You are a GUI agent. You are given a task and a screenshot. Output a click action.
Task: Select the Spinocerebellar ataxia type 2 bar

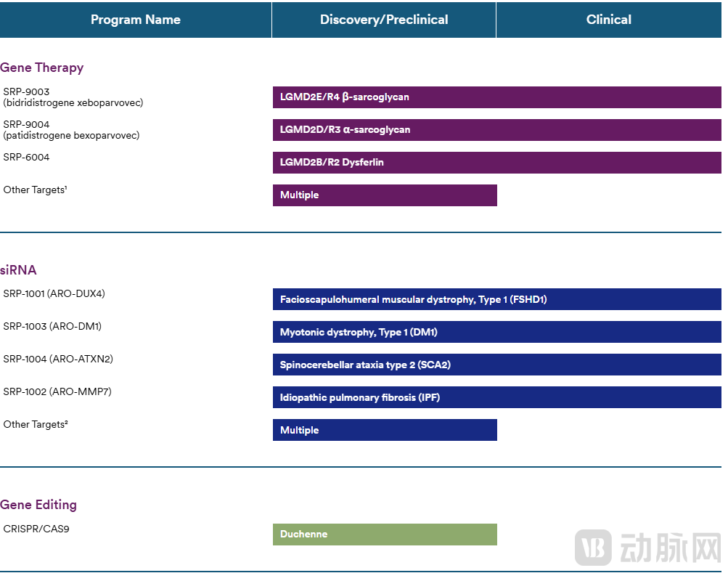(496, 365)
